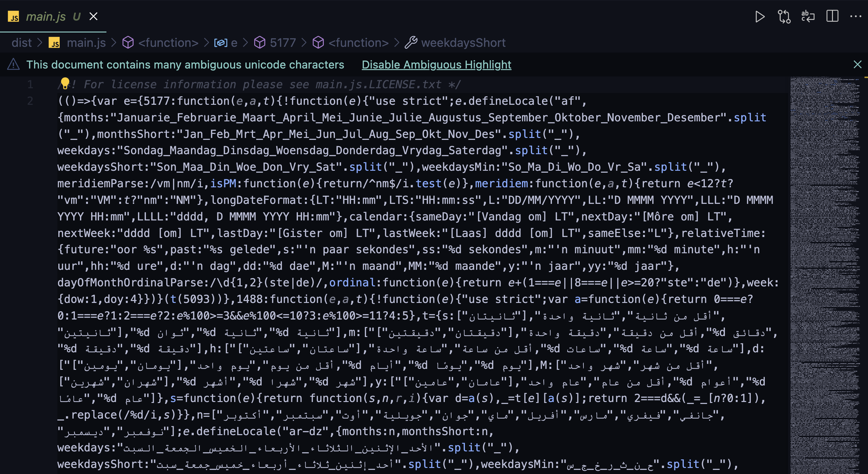Open the dist folder breadcrumb

[x=22, y=43]
